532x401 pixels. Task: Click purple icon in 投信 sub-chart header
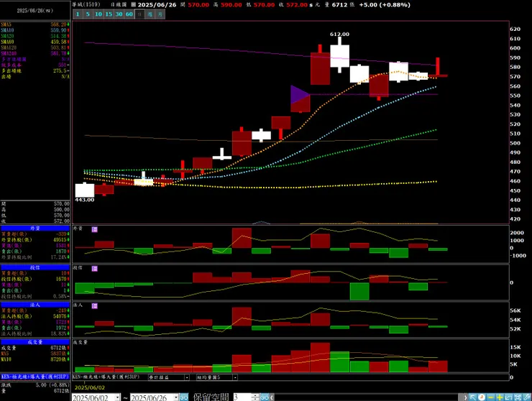tap(95, 269)
